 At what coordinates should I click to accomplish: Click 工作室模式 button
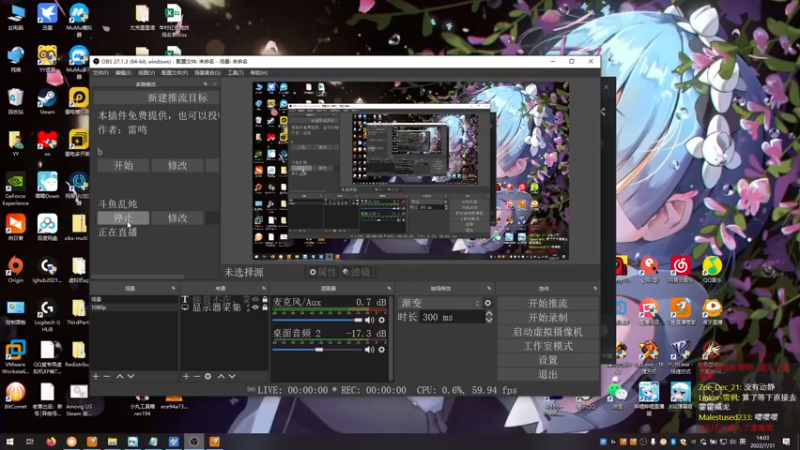pos(548,346)
